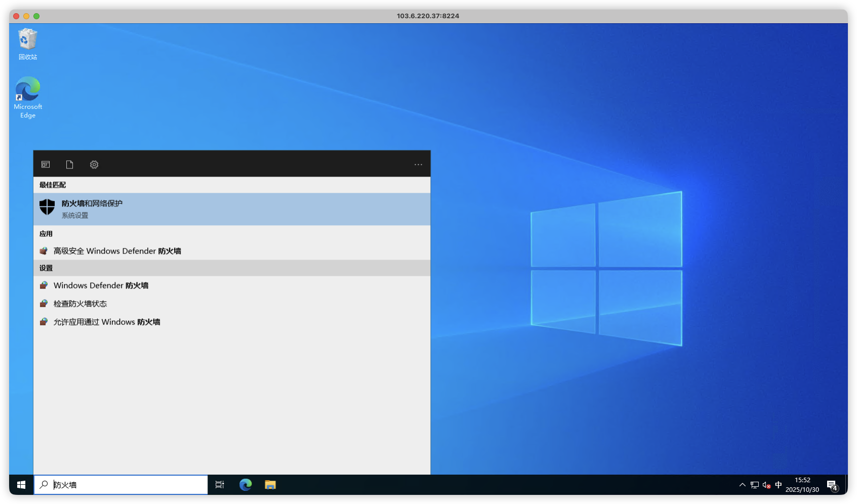
Task: Open File Explorer from the taskbar
Action: click(270, 485)
